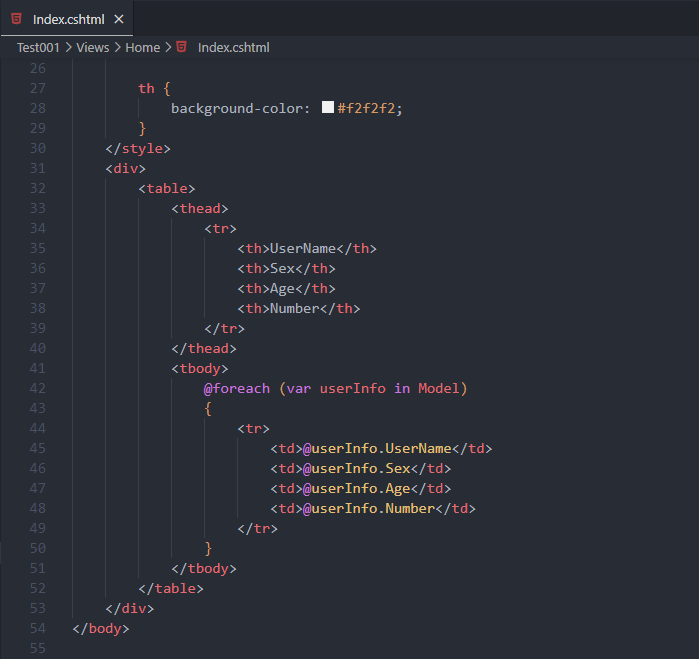Click the closing body tag

[x=101, y=628]
